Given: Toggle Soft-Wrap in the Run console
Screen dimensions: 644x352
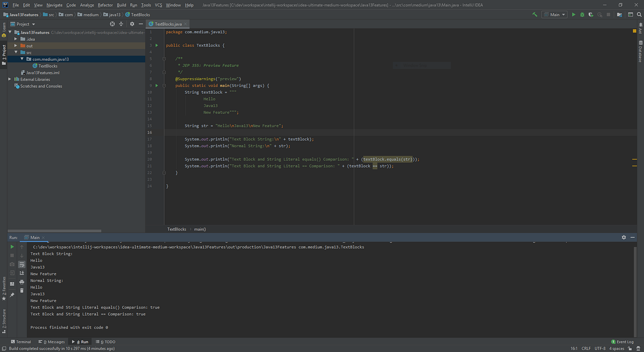Looking at the screenshot, I should point(22,264).
